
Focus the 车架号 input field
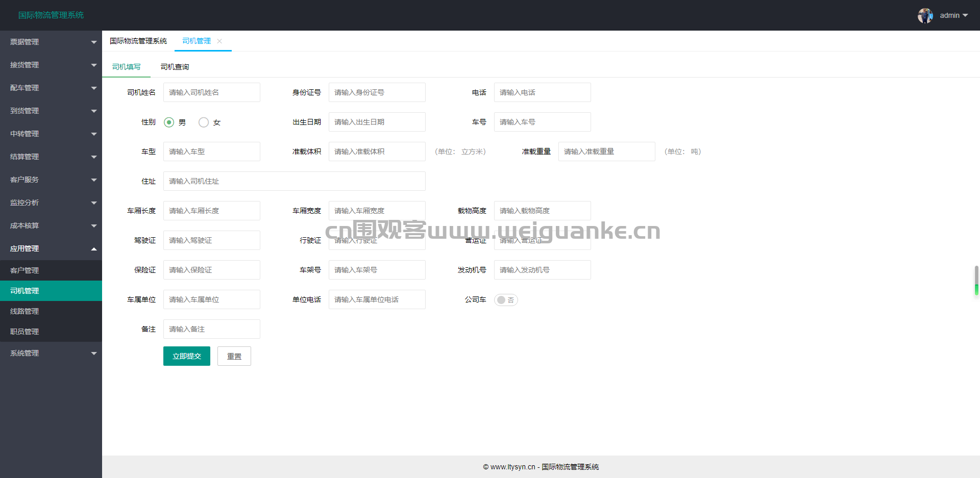(x=377, y=270)
